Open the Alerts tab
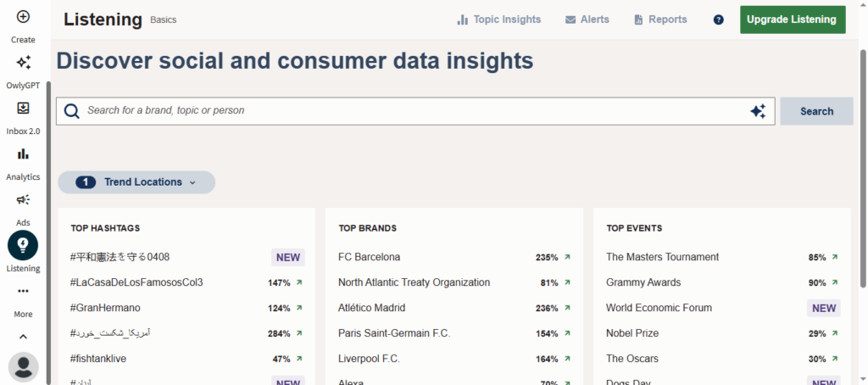Viewport: 868px width, 385px height. pyautogui.click(x=587, y=20)
